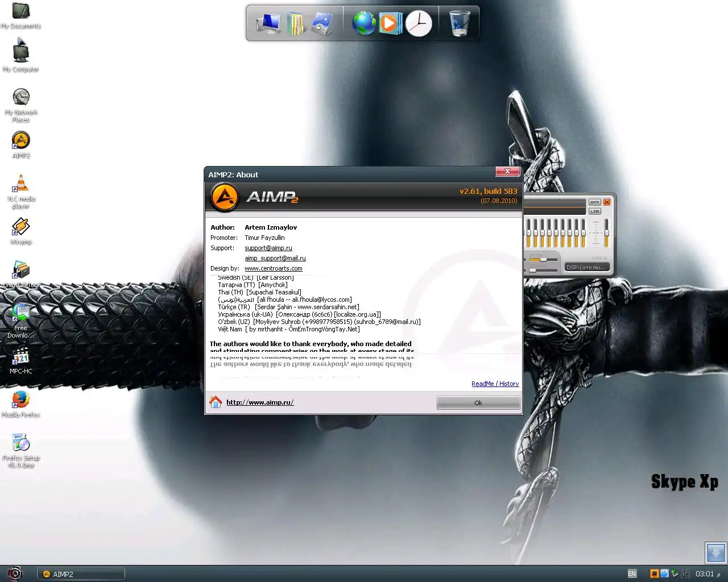Open the My Computer desktop icon
Screen dimensions: 728x582
tap(21, 55)
